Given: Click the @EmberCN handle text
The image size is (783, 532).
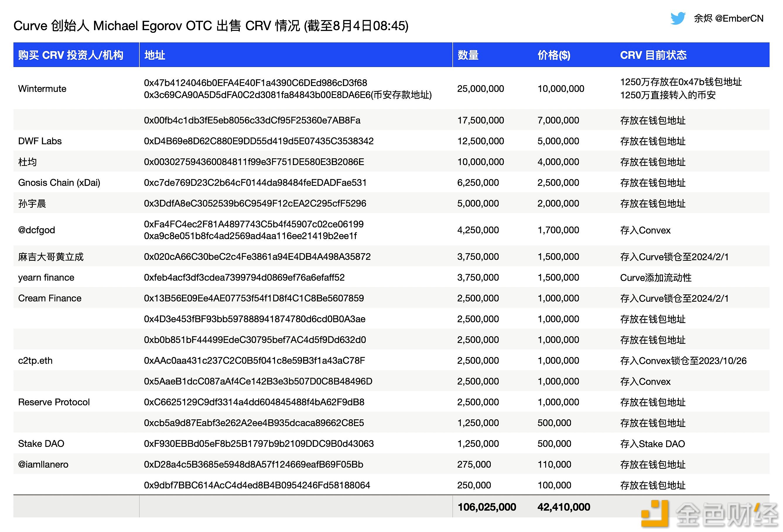Looking at the screenshot, I should 739,18.
